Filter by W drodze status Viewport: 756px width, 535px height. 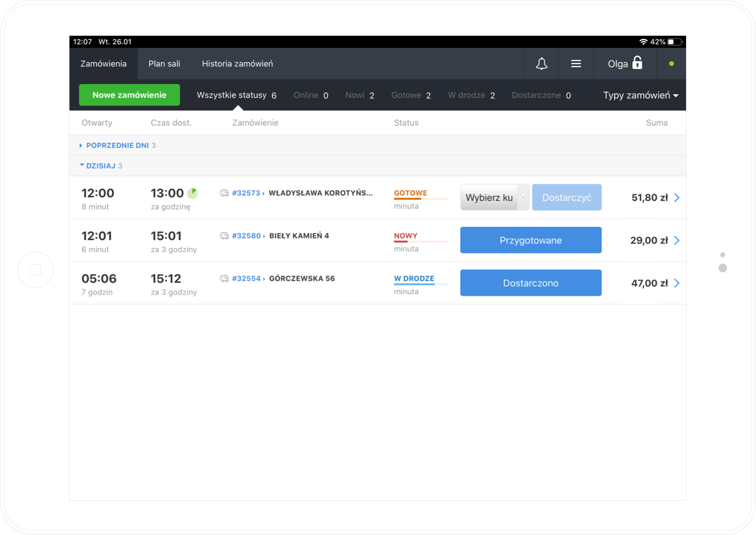click(472, 96)
